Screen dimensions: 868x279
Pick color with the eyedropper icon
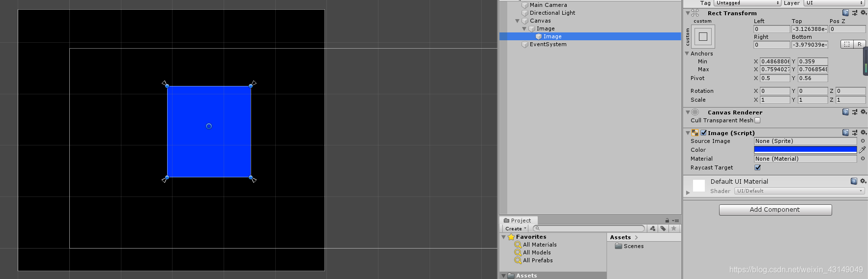[862, 150]
